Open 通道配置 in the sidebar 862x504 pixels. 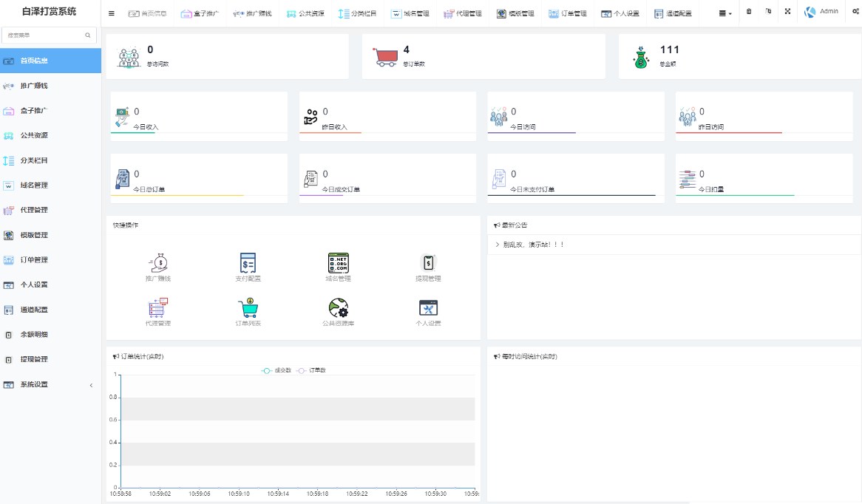point(50,310)
